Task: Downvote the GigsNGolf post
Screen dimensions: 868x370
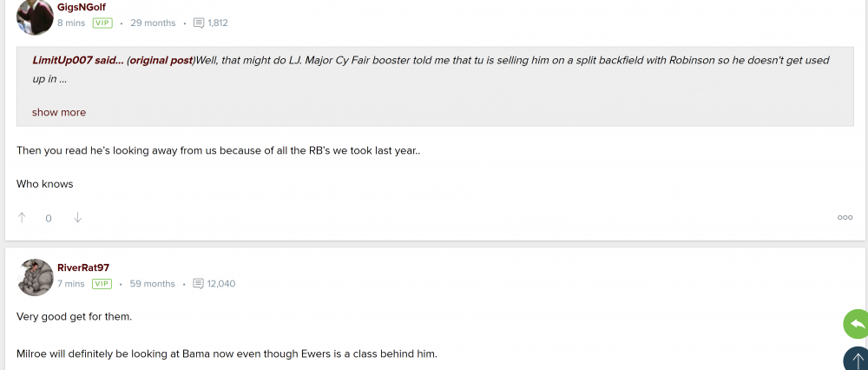Action: [x=77, y=218]
